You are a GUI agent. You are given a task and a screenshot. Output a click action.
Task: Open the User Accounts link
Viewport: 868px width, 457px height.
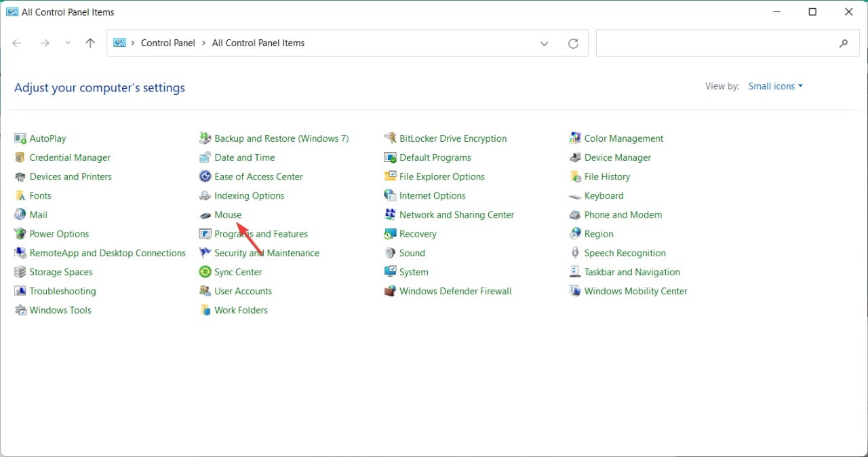[243, 292]
